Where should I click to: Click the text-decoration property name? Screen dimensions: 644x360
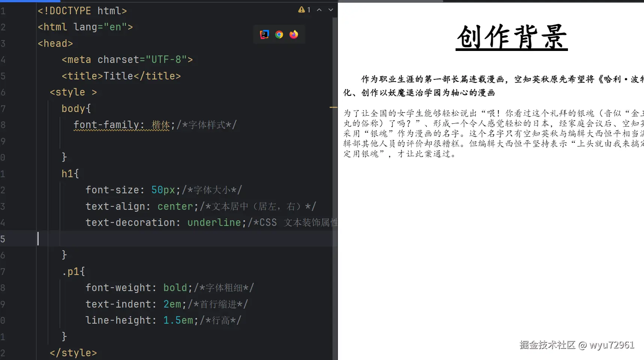pyautogui.click(x=130, y=223)
